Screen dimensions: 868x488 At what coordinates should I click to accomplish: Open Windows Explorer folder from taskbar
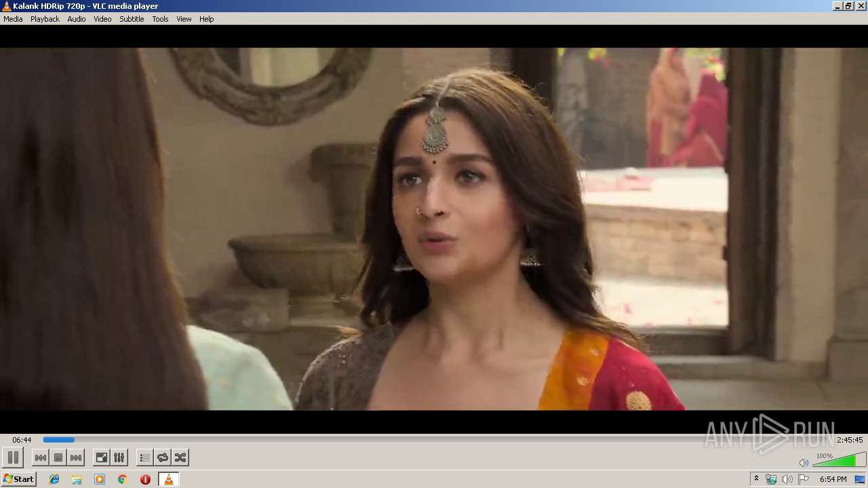(x=77, y=479)
